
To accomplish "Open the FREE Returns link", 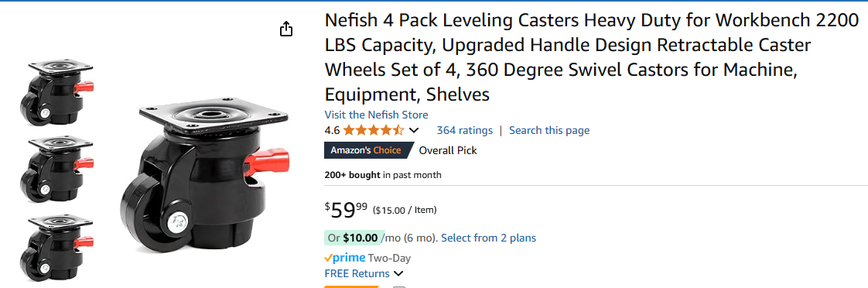I will pyautogui.click(x=357, y=273).
